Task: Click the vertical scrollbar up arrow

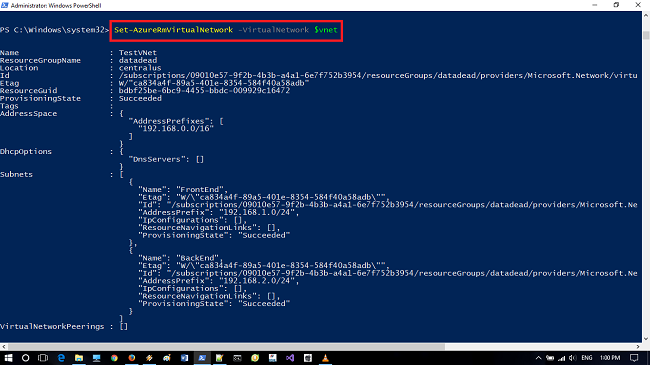Action: [x=646, y=15]
